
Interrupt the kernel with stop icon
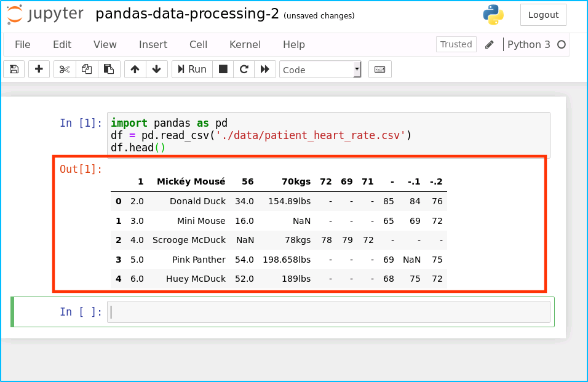tap(223, 70)
